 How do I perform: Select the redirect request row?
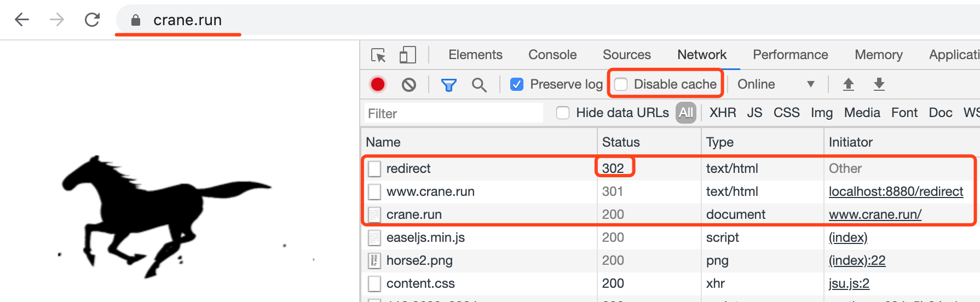point(671,169)
